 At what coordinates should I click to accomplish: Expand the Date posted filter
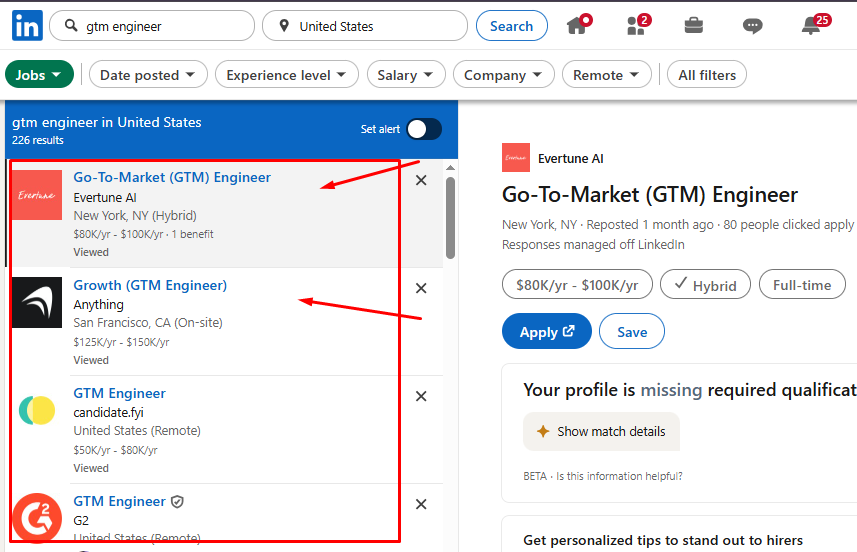(x=148, y=74)
